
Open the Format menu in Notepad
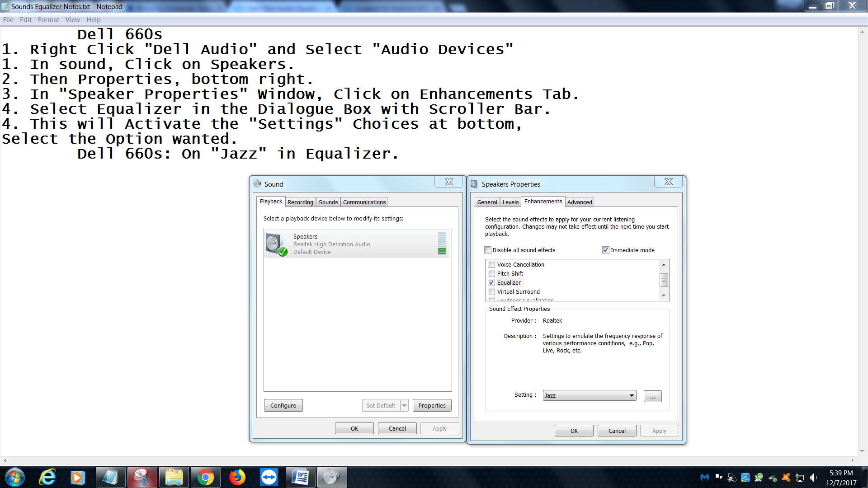pos(48,19)
